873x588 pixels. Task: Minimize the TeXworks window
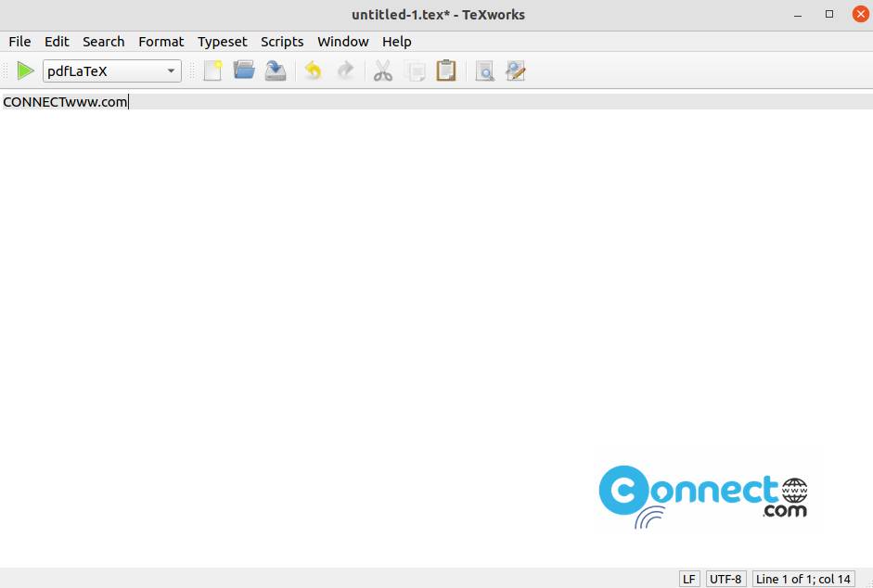click(x=798, y=15)
